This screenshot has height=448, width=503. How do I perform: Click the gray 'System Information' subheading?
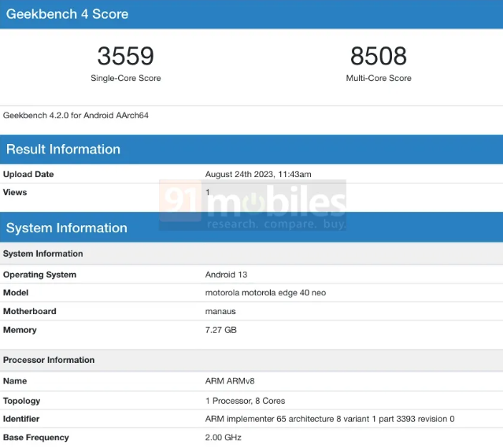pyautogui.click(x=43, y=254)
